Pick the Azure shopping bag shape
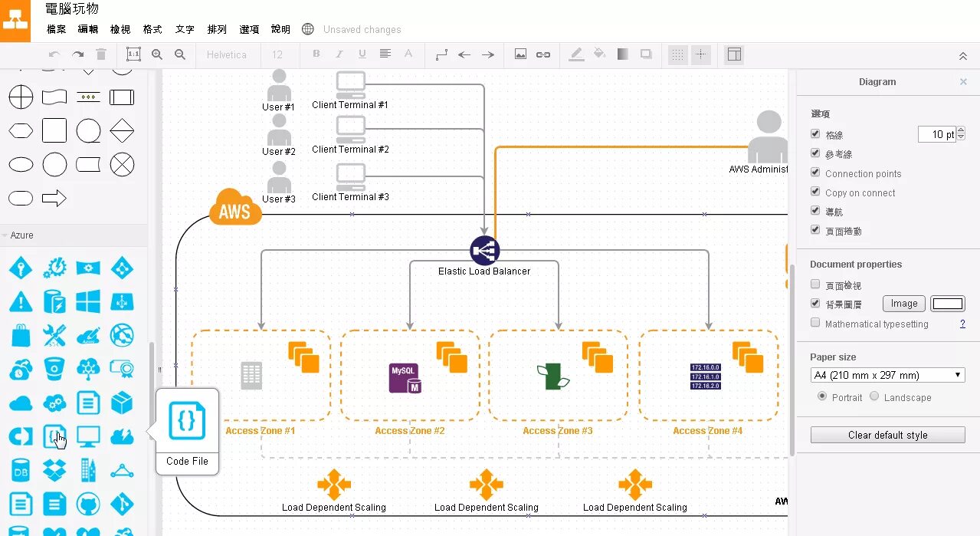The width and height of the screenshot is (980, 536). tap(21, 335)
